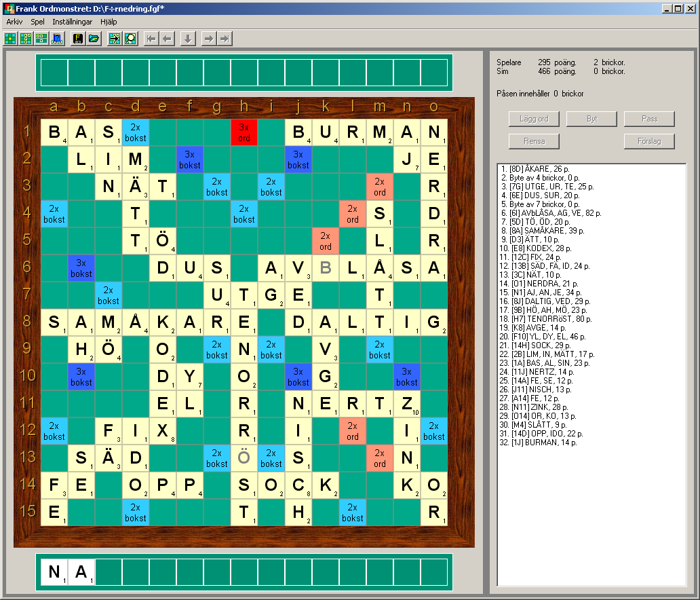Open the Inställningar menu

72,22
